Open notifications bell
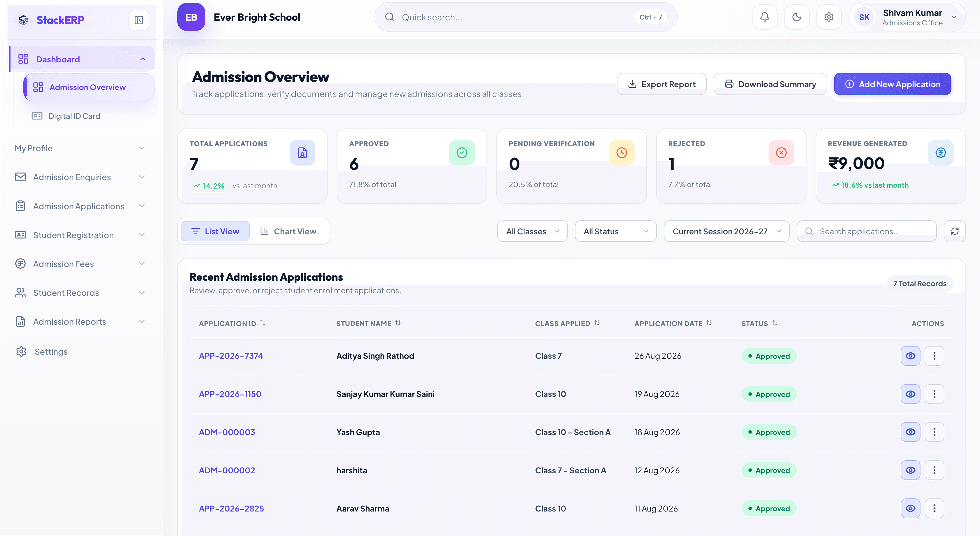The width and height of the screenshot is (980, 536). 764,17
